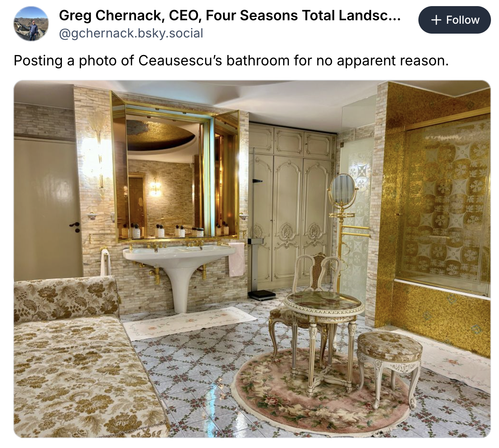
Task: Open the display name Greg Chernack, CEO link
Action: [x=230, y=15]
